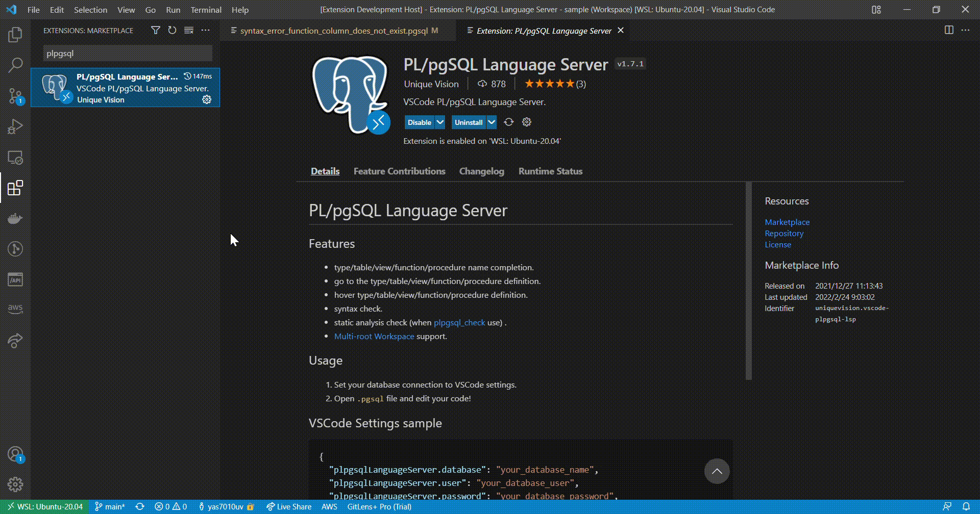Open the Run and Debug view
This screenshot has height=514, width=980.
point(15,126)
